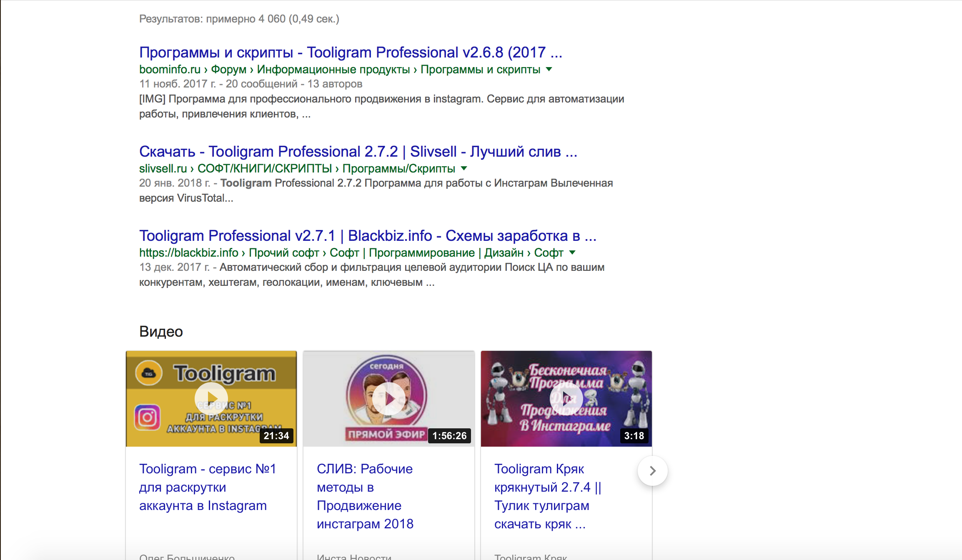Viewport: 962px width, 560px height.
Task: Open Tooligram Professional v2.7.1 Blackbiz.info result
Action: tap(368, 236)
